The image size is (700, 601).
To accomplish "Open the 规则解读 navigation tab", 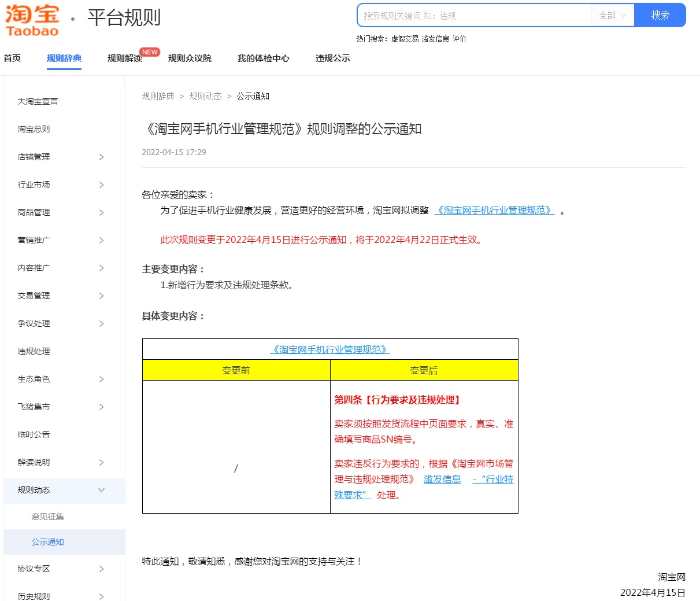I will [x=125, y=58].
